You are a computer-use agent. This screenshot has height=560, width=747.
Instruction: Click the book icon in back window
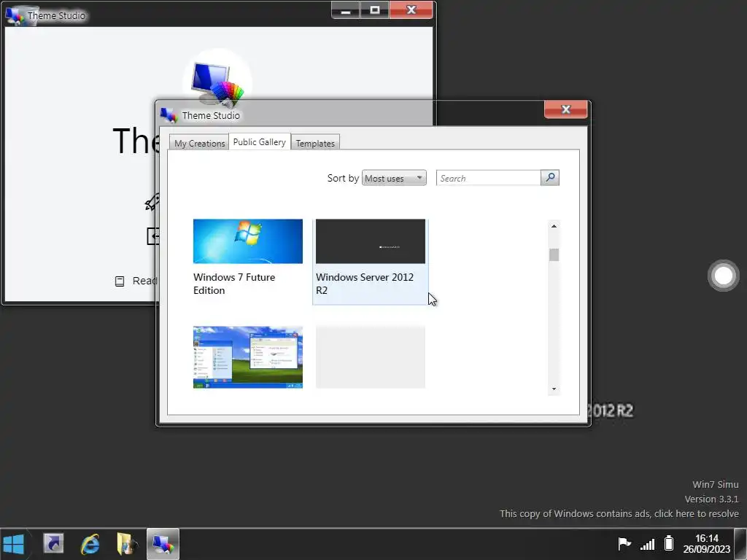point(120,281)
